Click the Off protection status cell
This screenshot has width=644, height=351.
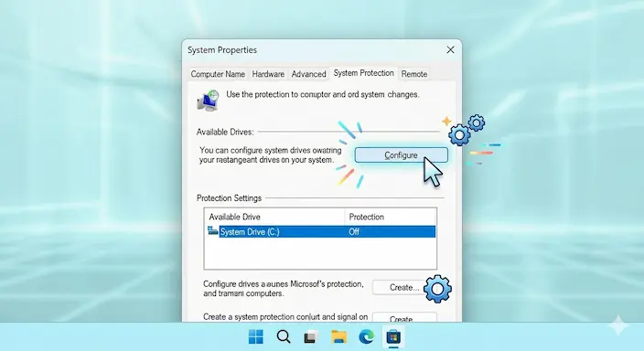tap(354, 231)
